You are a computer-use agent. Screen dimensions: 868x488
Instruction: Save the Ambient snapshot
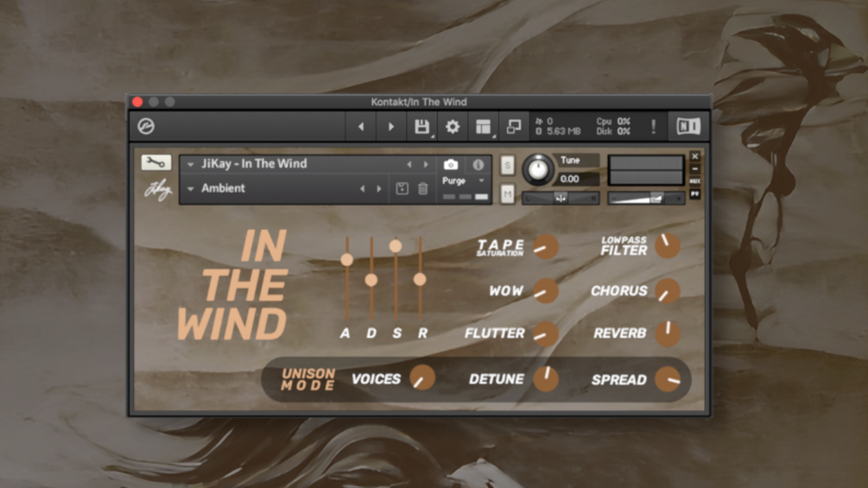point(402,188)
